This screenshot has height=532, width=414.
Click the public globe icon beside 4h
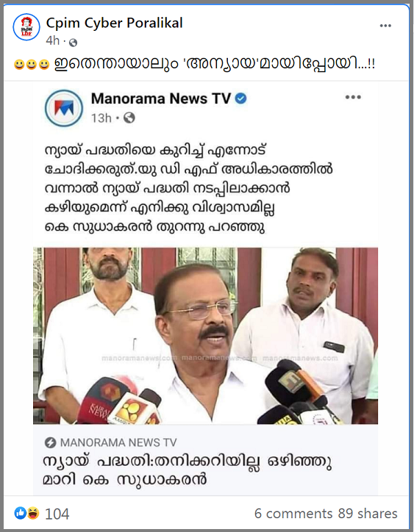73,43
